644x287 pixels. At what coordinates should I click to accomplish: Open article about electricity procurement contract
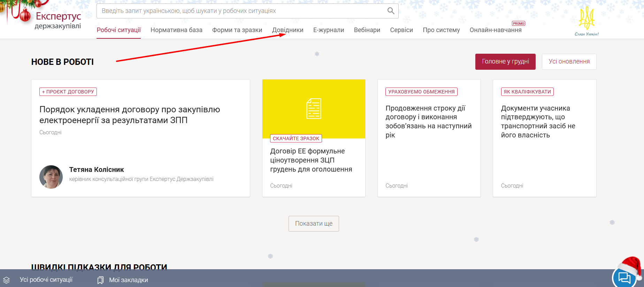(130, 115)
